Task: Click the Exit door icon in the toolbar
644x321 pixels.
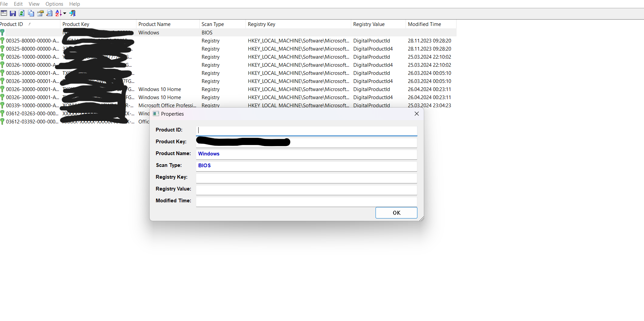Action: [x=73, y=13]
